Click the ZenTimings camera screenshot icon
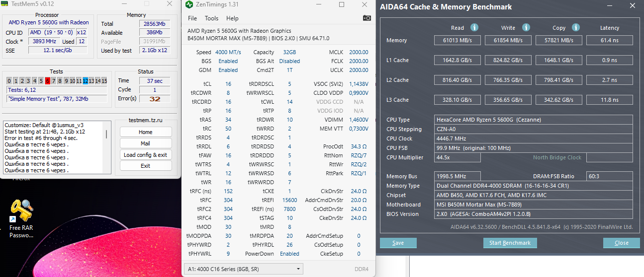This screenshot has height=277, width=644. pos(367,18)
